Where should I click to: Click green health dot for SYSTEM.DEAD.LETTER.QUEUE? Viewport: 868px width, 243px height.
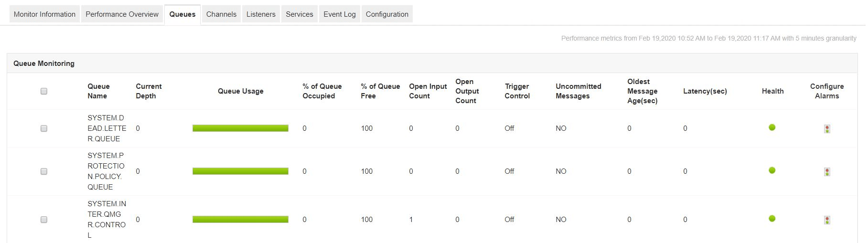click(772, 127)
